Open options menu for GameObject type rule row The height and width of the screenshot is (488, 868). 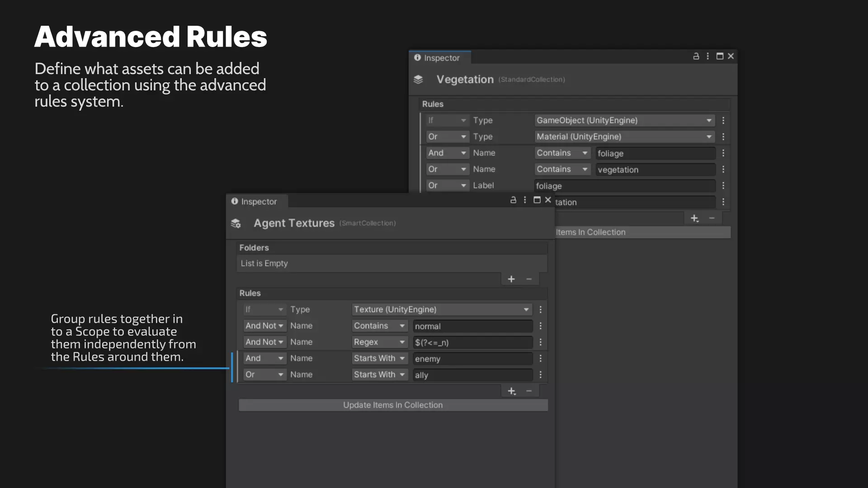(x=723, y=121)
